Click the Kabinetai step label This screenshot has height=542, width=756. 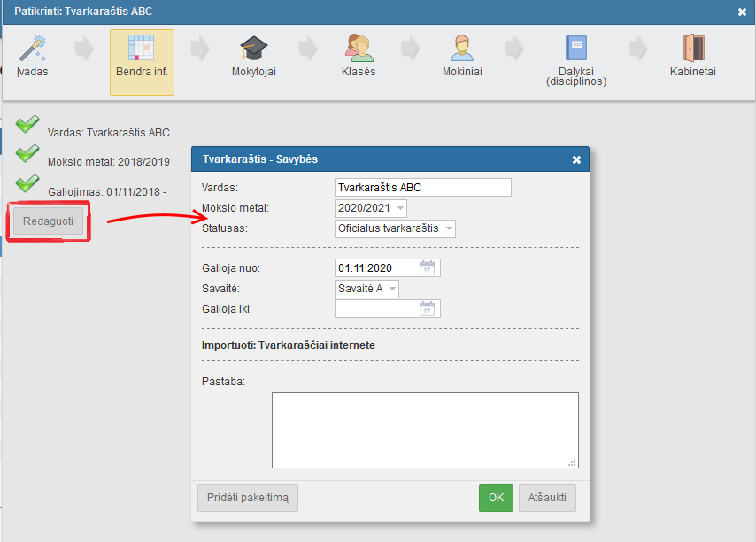(x=693, y=72)
